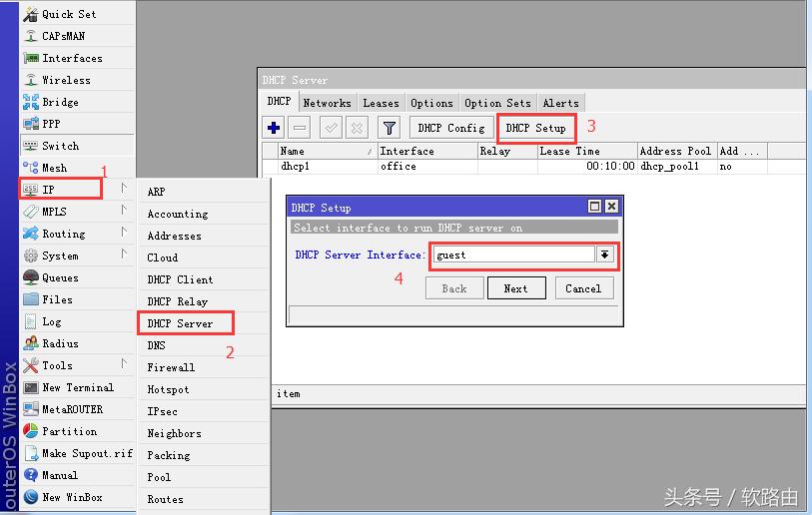Click the Files folder icon
This screenshot has height=515, width=812.
tap(31, 299)
